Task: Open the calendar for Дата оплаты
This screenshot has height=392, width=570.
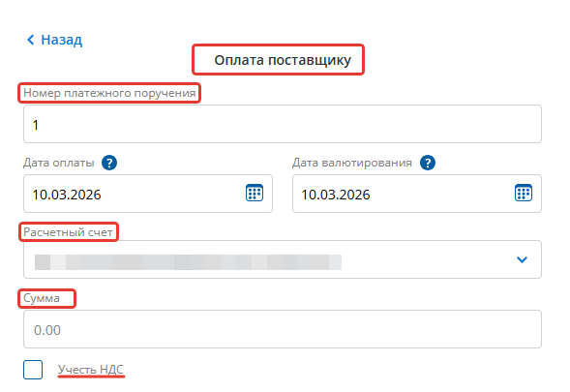Action: click(255, 193)
